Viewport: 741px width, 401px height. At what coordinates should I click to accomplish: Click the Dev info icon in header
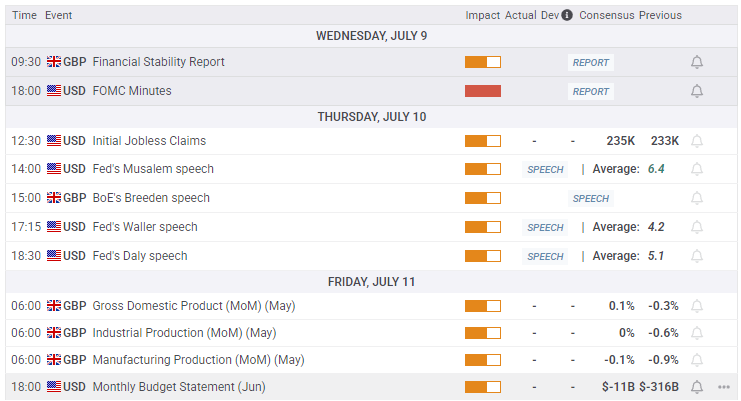567,15
